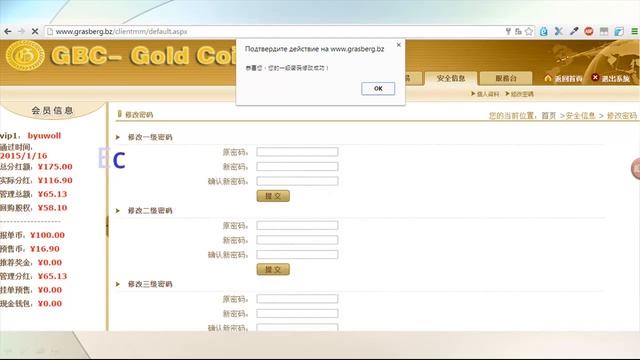The height and width of the screenshot is (360, 640).
Task: Click the 管理分红 ¥65.13 value
Action: coord(52,276)
